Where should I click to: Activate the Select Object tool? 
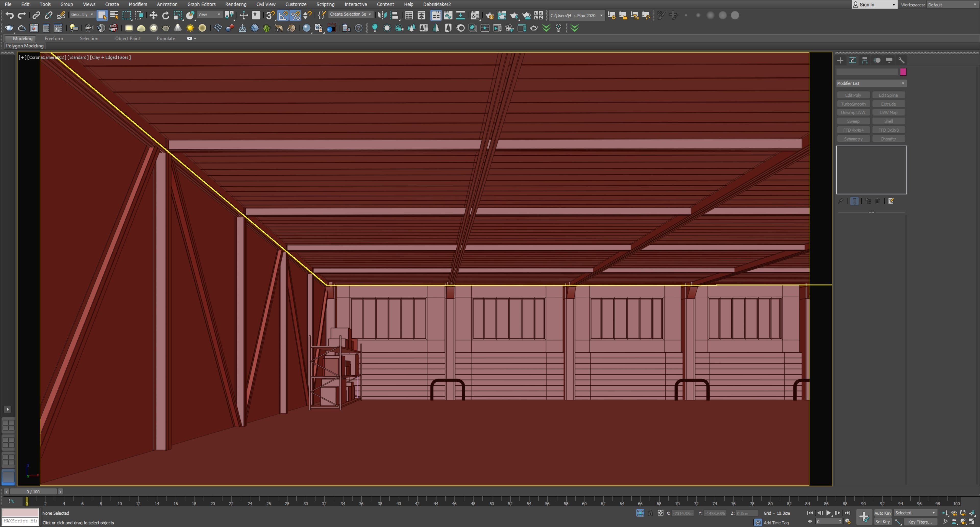[x=102, y=15]
